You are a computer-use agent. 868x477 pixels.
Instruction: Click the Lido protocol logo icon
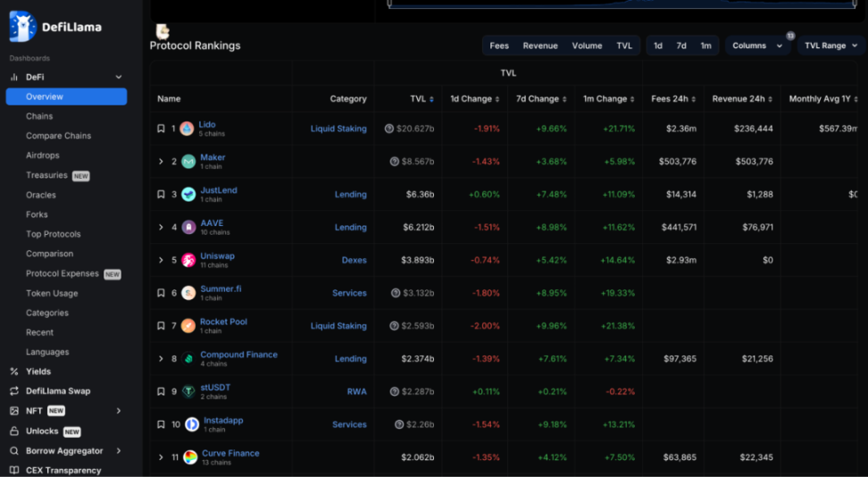188,129
